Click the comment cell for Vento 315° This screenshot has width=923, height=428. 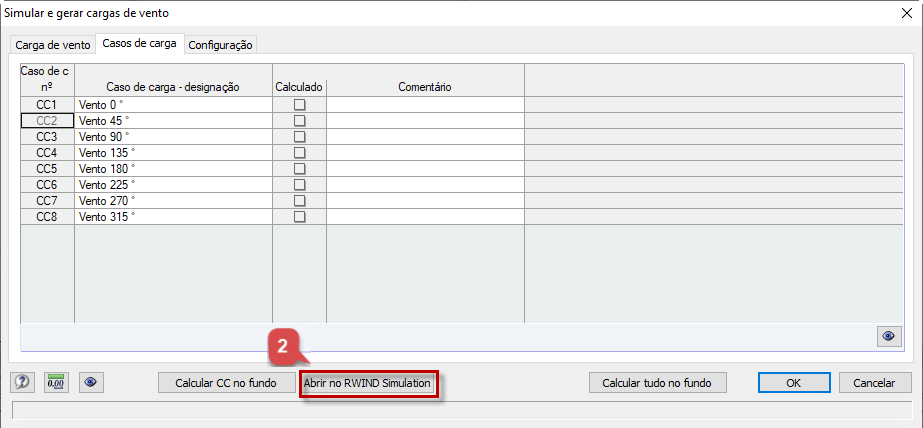pyautogui.click(x=425, y=216)
